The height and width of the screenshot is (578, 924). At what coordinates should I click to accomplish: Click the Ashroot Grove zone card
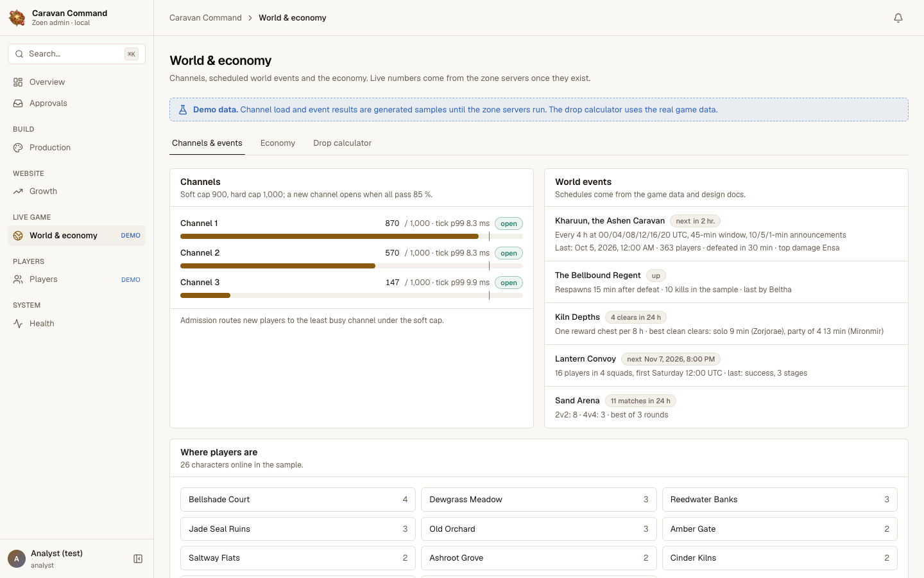click(539, 558)
